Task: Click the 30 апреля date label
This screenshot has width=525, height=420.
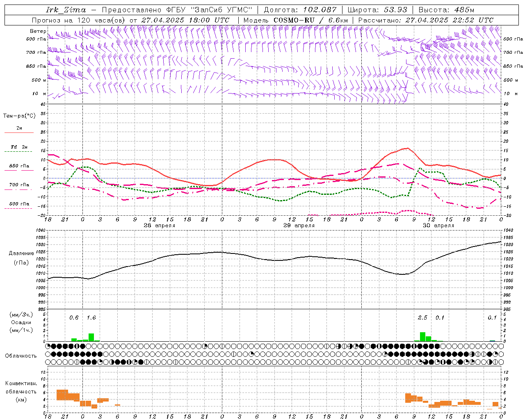Action: pyautogui.click(x=438, y=226)
